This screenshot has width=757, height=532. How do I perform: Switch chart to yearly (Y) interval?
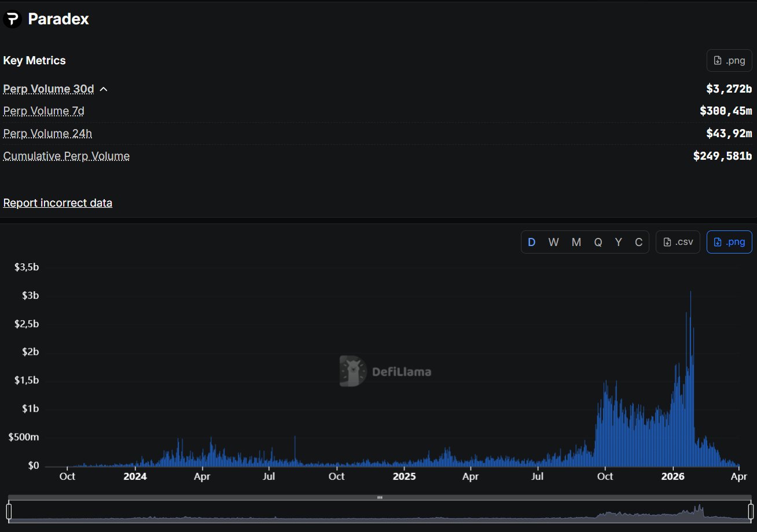618,242
